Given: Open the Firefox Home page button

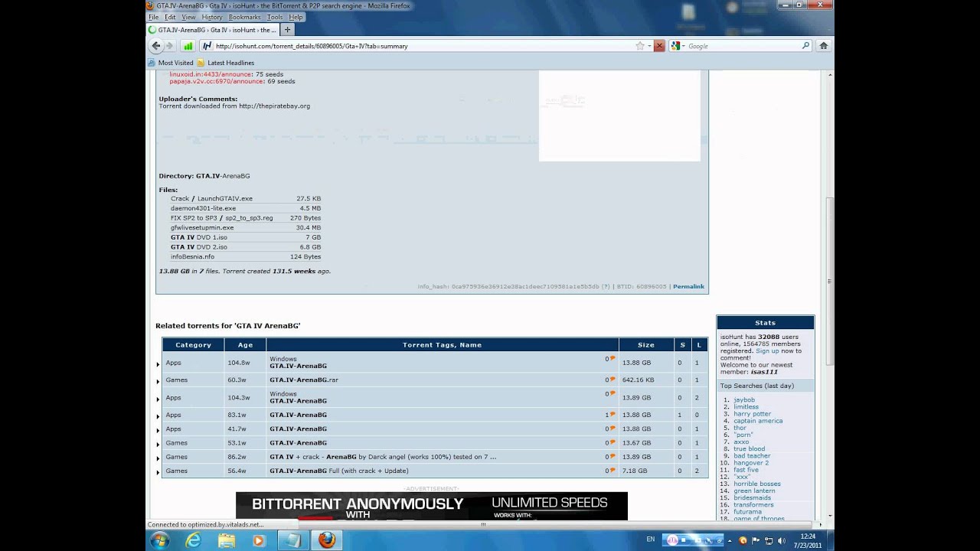Looking at the screenshot, I should [824, 46].
